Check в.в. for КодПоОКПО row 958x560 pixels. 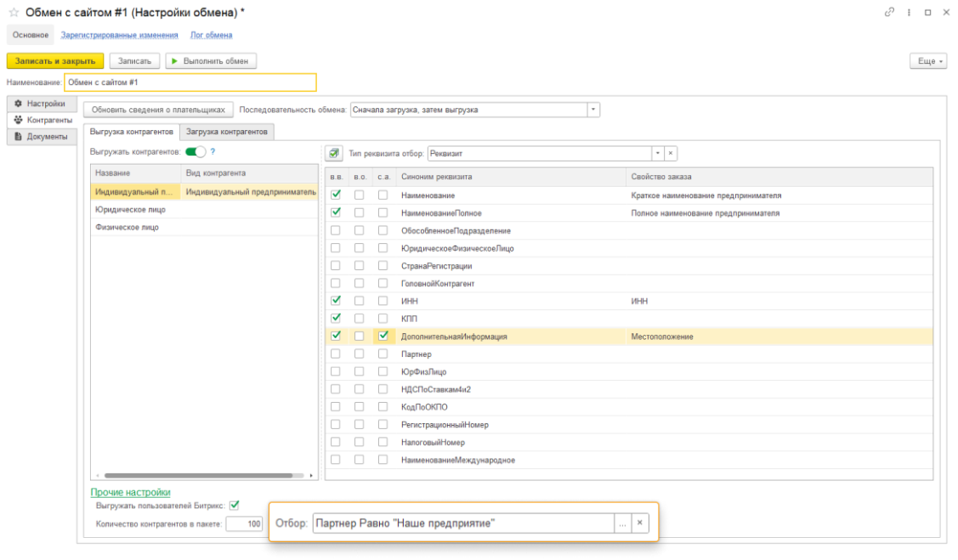coord(336,407)
